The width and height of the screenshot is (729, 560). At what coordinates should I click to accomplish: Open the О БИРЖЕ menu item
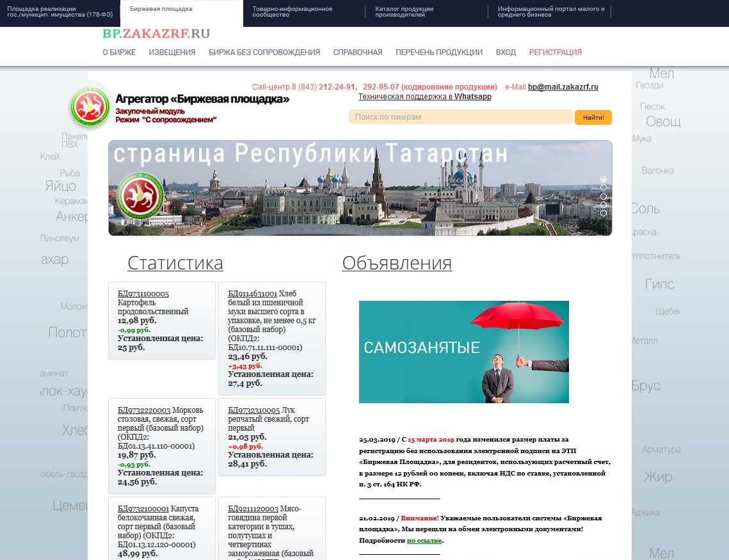[119, 52]
